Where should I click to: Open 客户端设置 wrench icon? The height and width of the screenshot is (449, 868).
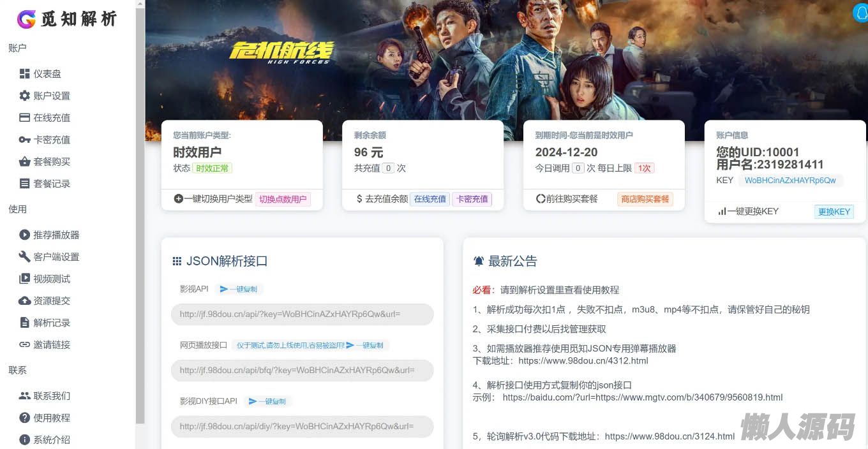[25, 256]
